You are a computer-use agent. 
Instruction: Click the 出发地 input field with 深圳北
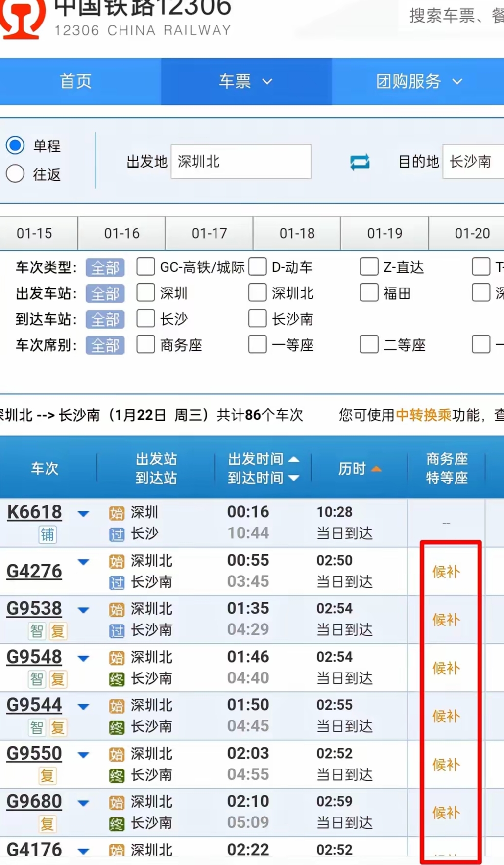pyautogui.click(x=241, y=162)
